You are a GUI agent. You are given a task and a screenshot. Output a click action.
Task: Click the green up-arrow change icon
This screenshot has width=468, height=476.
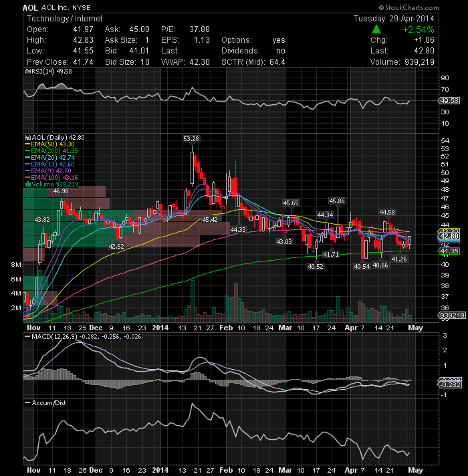(x=376, y=29)
